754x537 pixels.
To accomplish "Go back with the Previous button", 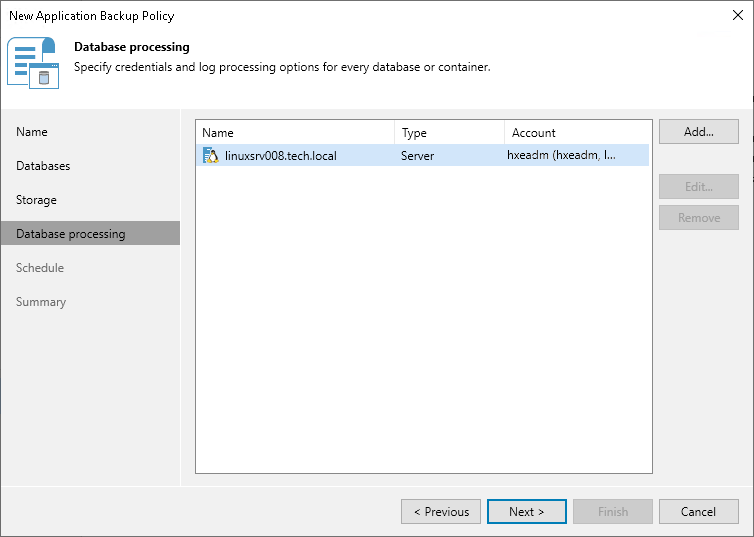I will click(x=441, y=512).
